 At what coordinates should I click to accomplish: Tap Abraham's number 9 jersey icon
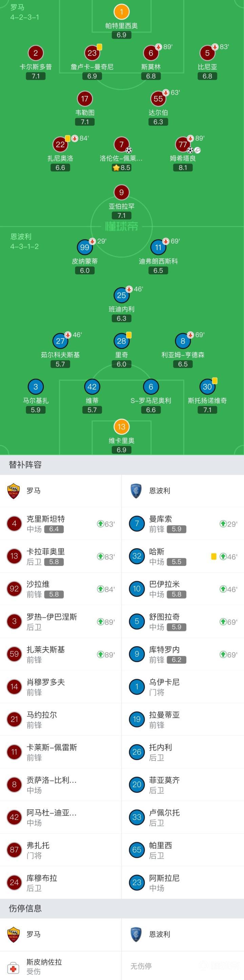pos(121,193)
